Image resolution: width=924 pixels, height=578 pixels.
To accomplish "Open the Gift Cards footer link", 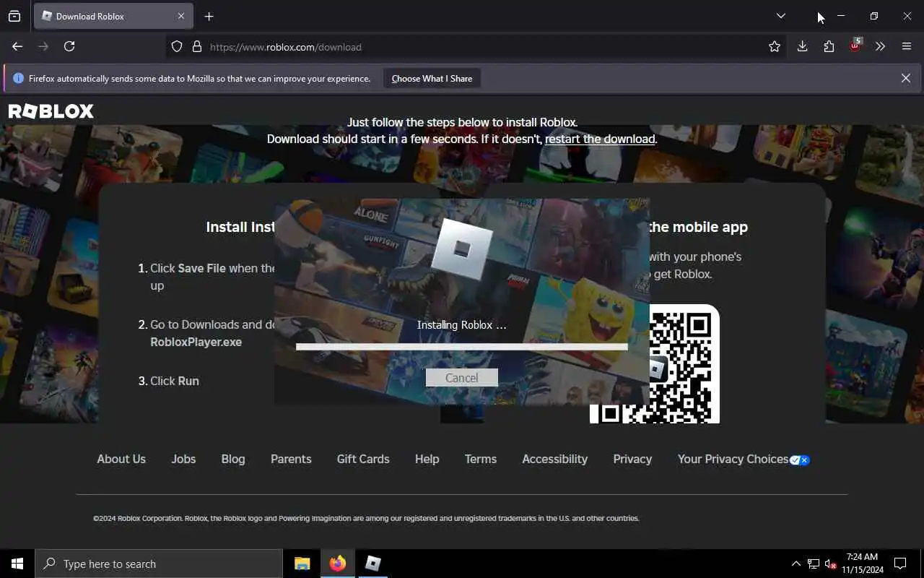I will point(363,459).
